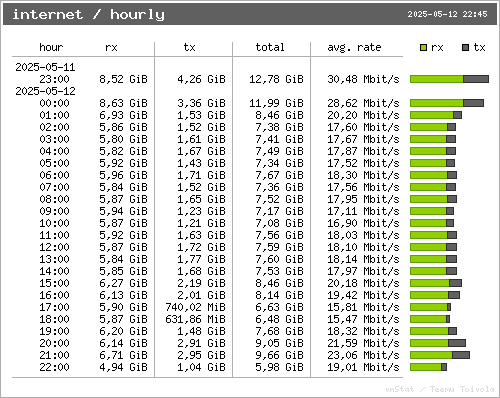Click the 2025-05-12 date label
500x398 pixels.
pos(45,91)
